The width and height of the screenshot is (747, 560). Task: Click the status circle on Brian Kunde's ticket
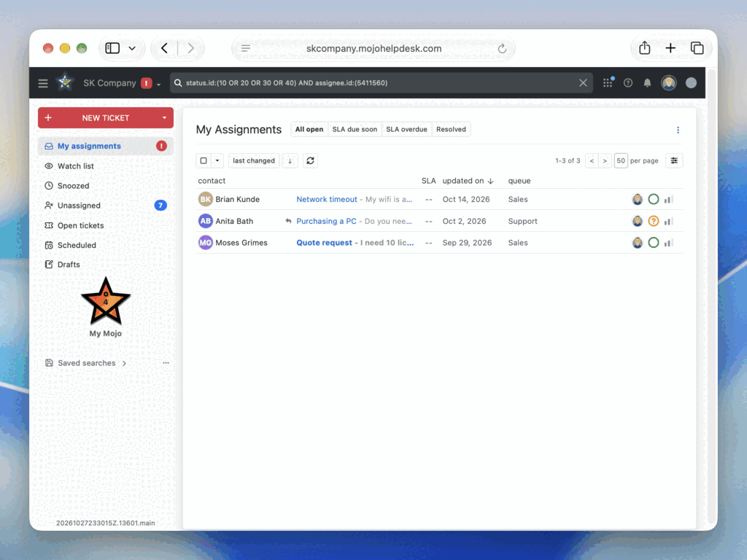tap(654, 200)
